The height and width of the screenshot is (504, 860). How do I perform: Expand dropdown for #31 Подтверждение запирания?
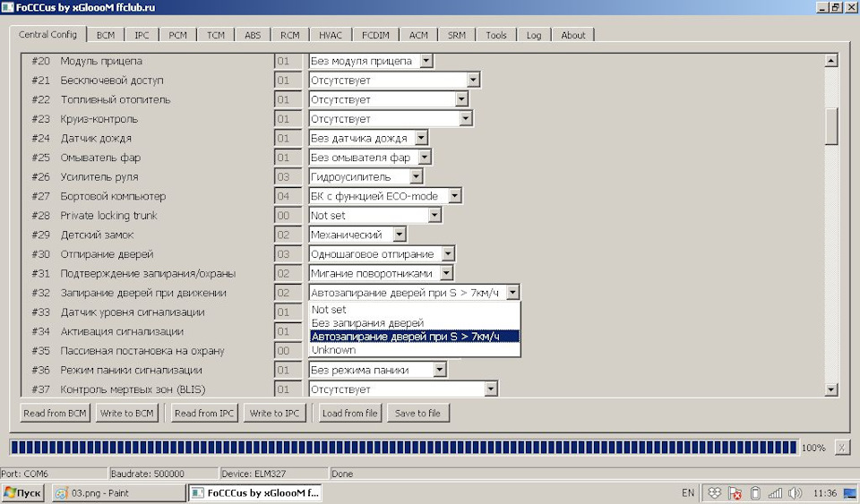click(x=446, y=273)
